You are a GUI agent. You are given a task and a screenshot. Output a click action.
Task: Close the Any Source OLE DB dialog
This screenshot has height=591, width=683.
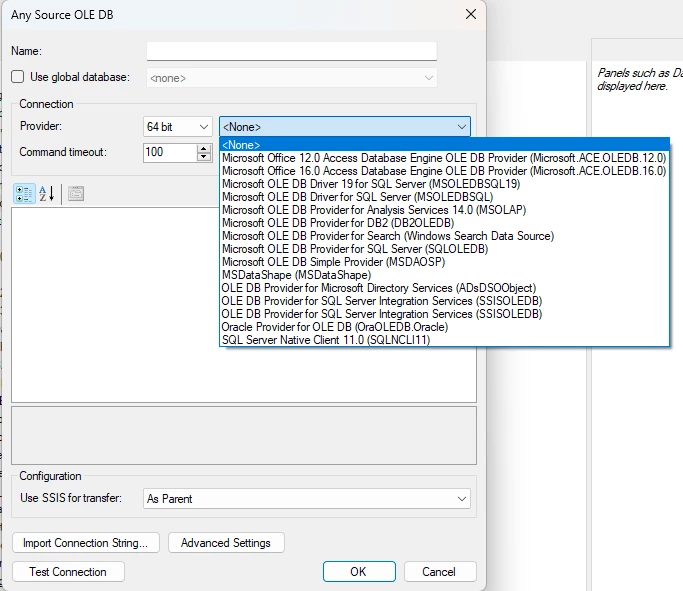click(471, 14)
